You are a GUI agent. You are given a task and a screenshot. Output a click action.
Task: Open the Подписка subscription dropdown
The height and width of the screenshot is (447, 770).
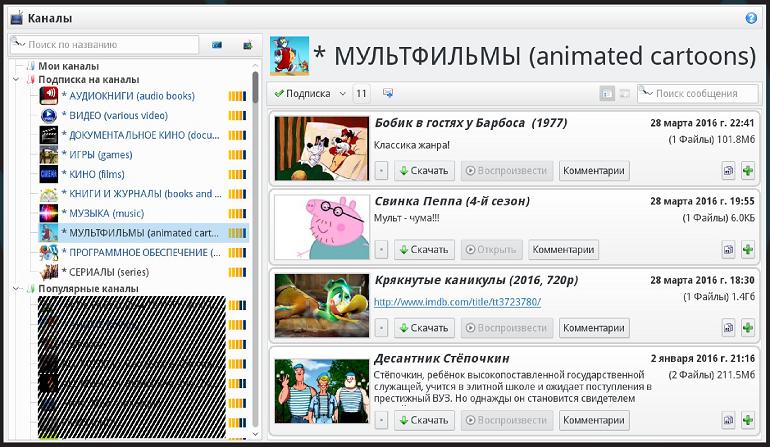pyautogui.click(x=309, y=93)
